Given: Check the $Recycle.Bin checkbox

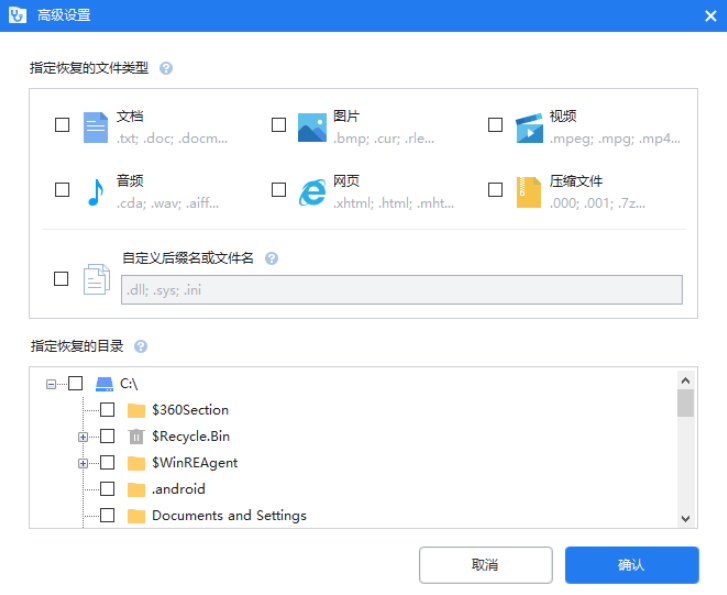Looking at the screenshot, I should (x=107, y=436).
